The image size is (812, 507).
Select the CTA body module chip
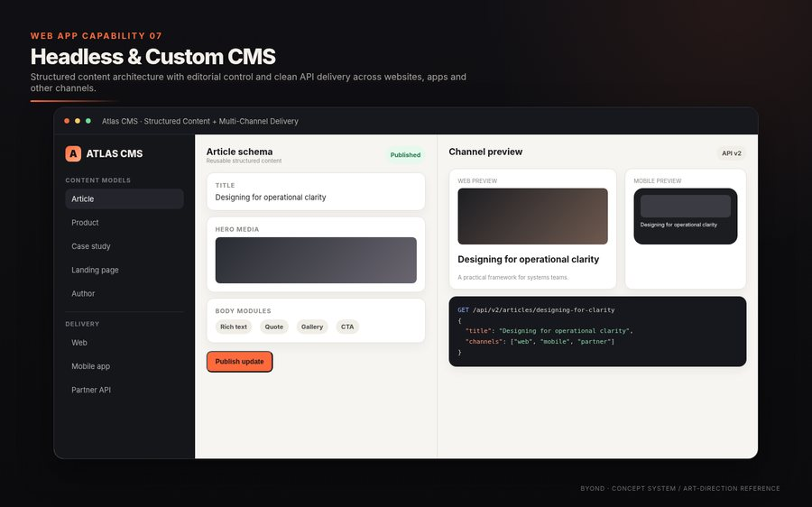click(347, 327)
